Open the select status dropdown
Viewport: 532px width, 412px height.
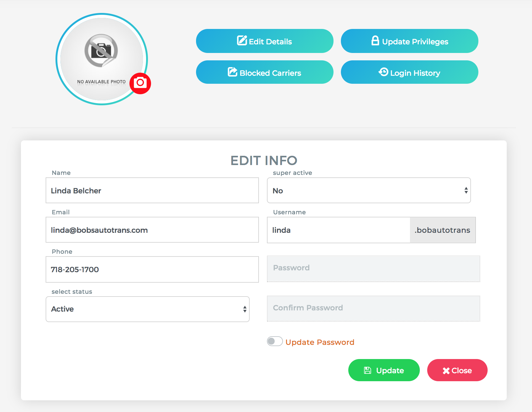(x=148, y=309)
